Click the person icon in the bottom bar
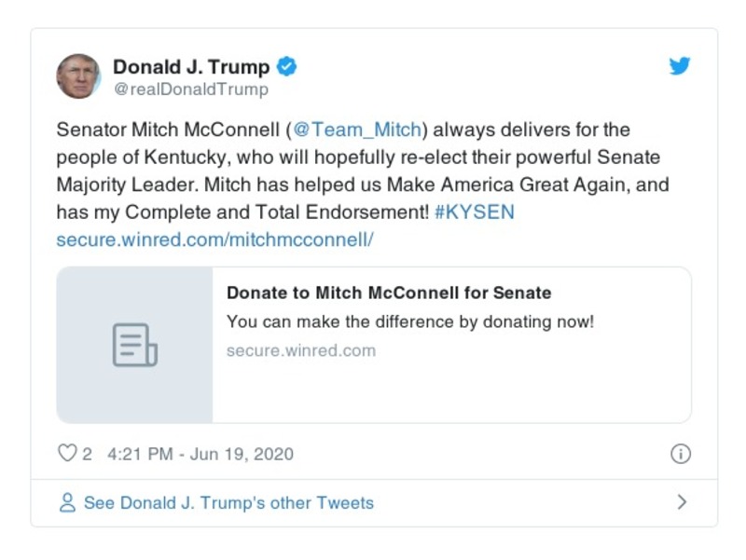The height and width of the screenshot is (560, 746). (x=66, y=501)
